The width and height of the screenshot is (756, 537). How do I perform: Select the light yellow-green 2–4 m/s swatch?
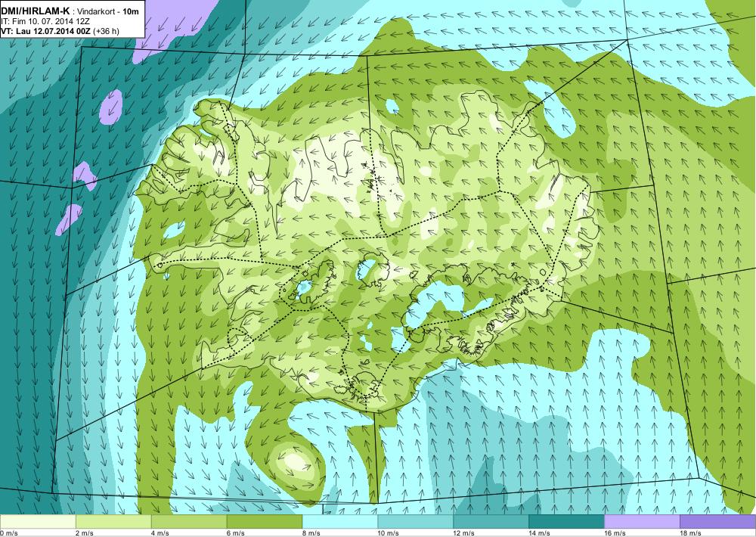[114, 522]
